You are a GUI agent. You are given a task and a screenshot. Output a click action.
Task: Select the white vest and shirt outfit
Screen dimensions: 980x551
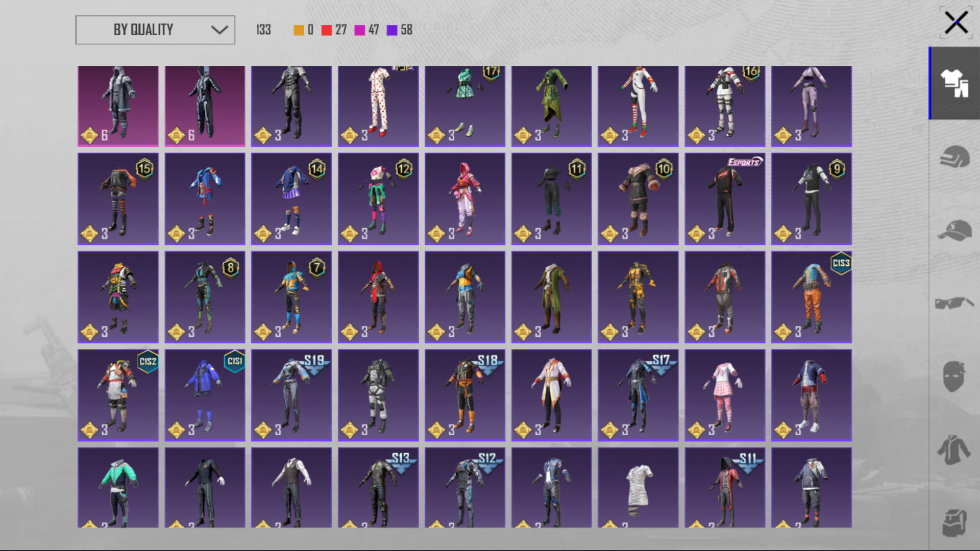(x=291, y=488)
